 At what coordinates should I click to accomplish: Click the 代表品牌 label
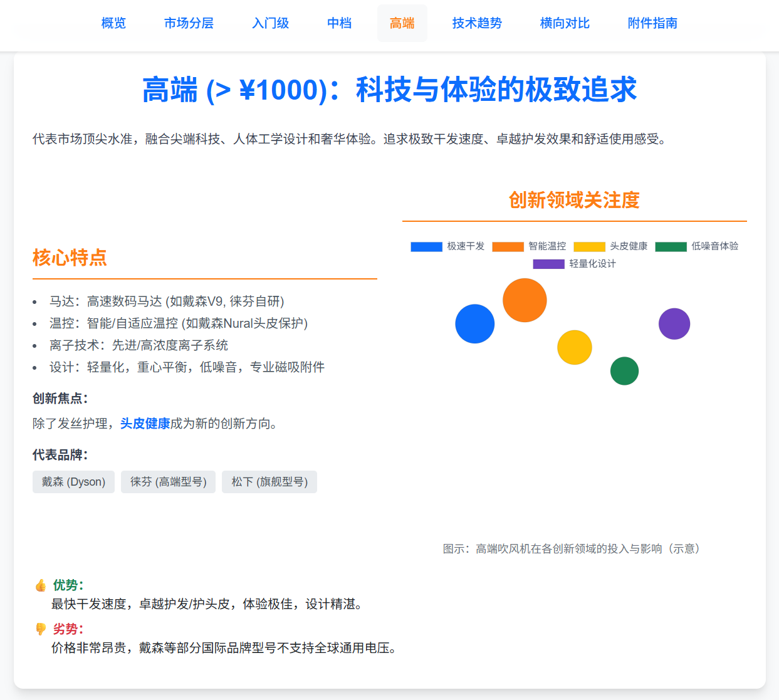coord(60,455)
